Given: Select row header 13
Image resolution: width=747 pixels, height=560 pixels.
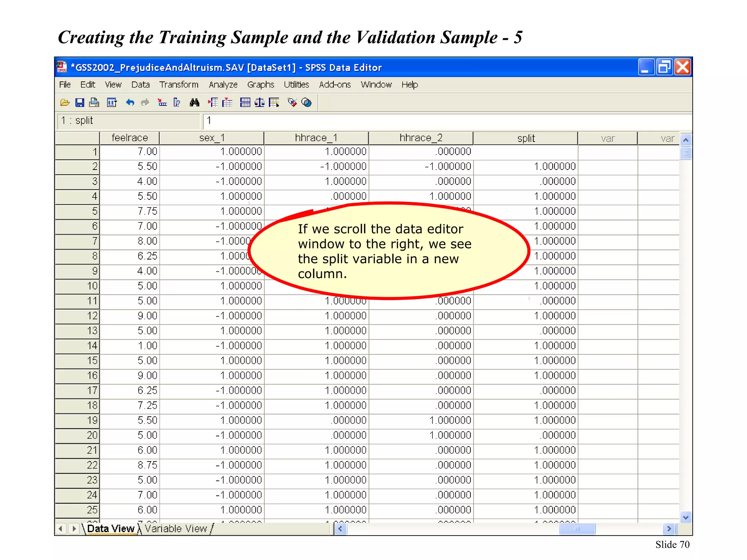Looking at the screenshot, I should point(77,331).
